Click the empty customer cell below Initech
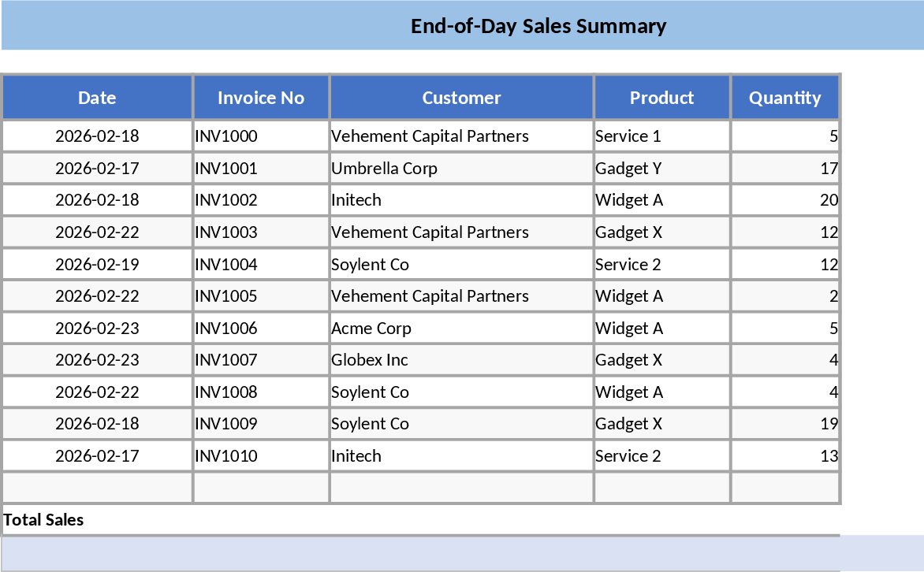924x572 pixels. coord(461,488)
